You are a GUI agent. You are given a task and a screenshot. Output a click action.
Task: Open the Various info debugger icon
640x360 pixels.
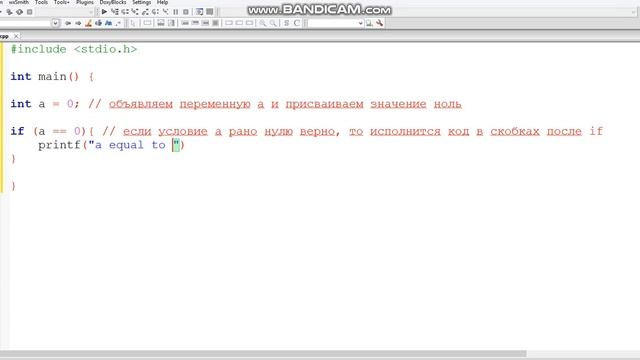point(210,12)
